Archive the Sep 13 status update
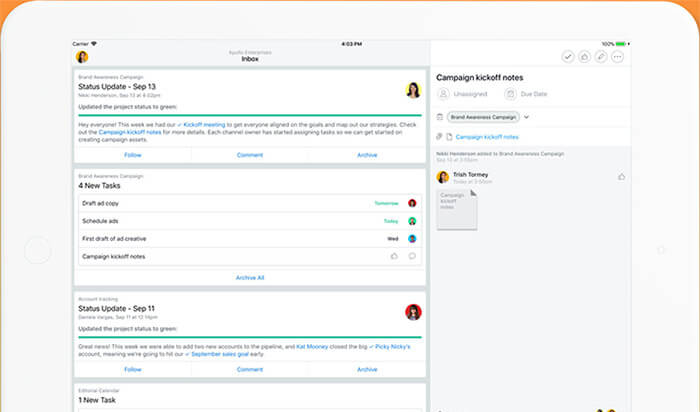Screen dimensions: 700x412 (367, 155)
